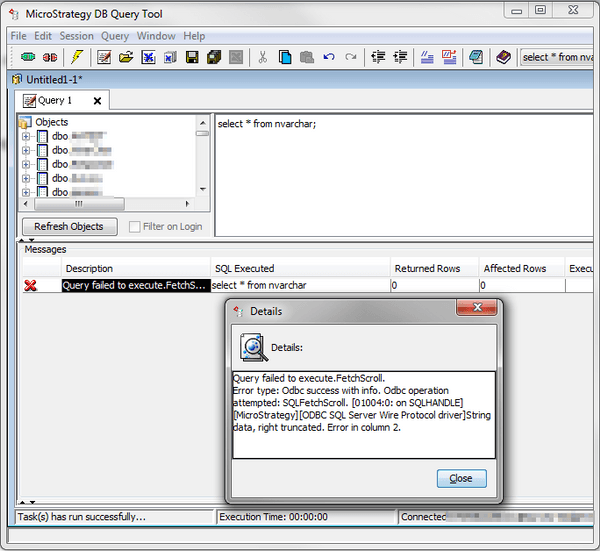The image size is (600, 551).
Task: Open the File menu
Action: 18,36
